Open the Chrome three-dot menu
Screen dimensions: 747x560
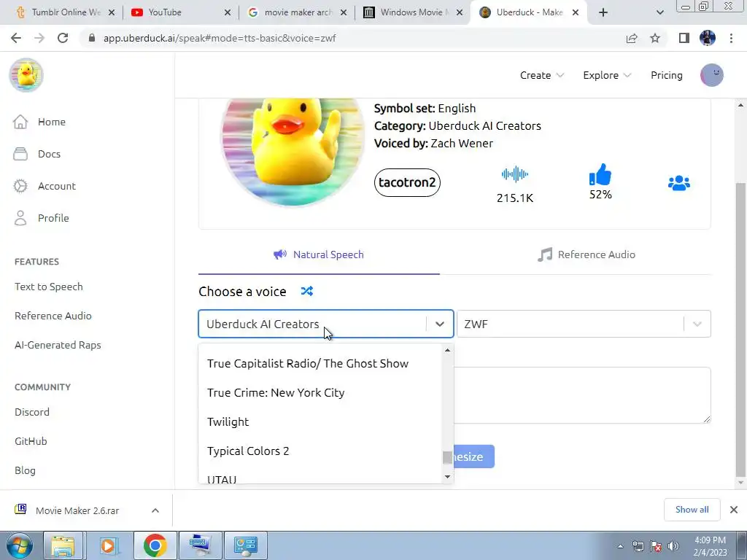731,38
